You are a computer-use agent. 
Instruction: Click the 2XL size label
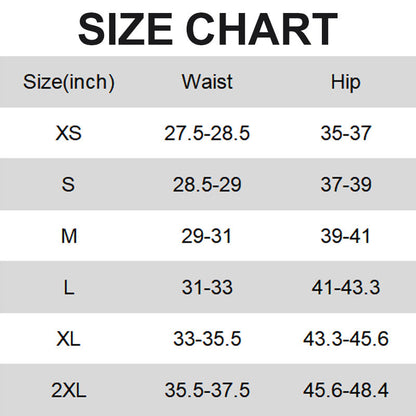pyautogui.click(x=69, y=390)
